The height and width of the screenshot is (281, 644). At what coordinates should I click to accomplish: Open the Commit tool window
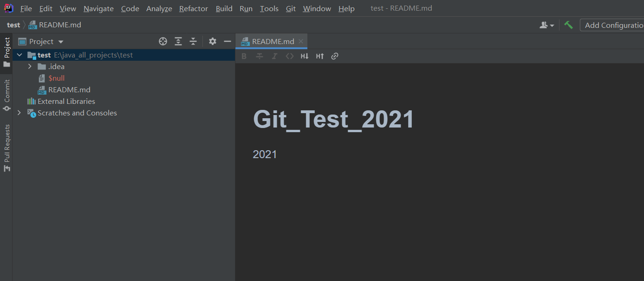tap(7, 95)
